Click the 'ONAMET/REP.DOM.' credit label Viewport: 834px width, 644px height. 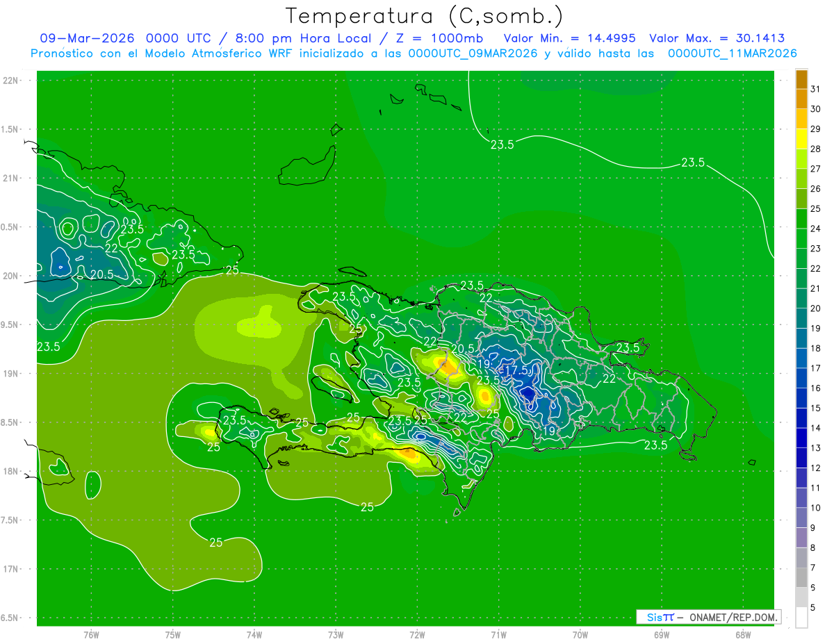733,617
